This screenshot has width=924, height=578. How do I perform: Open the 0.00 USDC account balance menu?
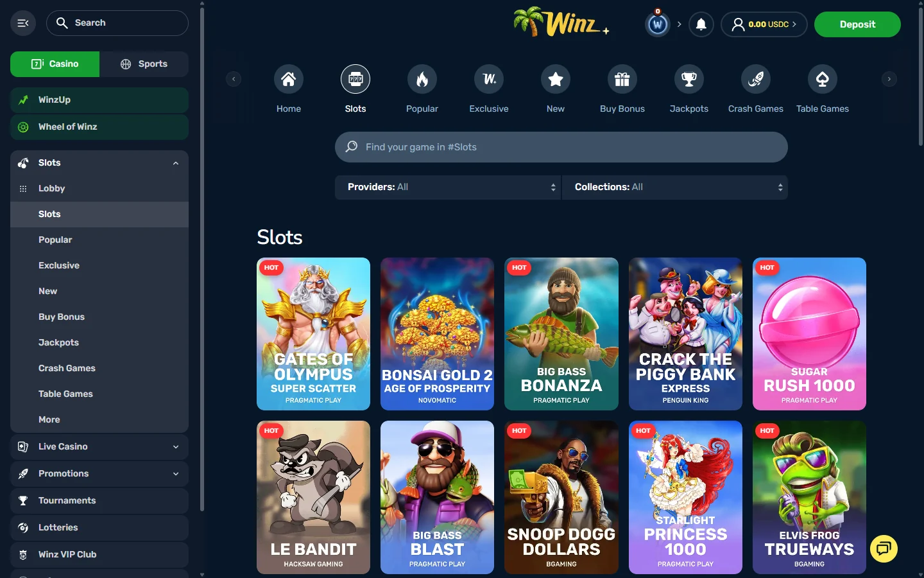764,24
